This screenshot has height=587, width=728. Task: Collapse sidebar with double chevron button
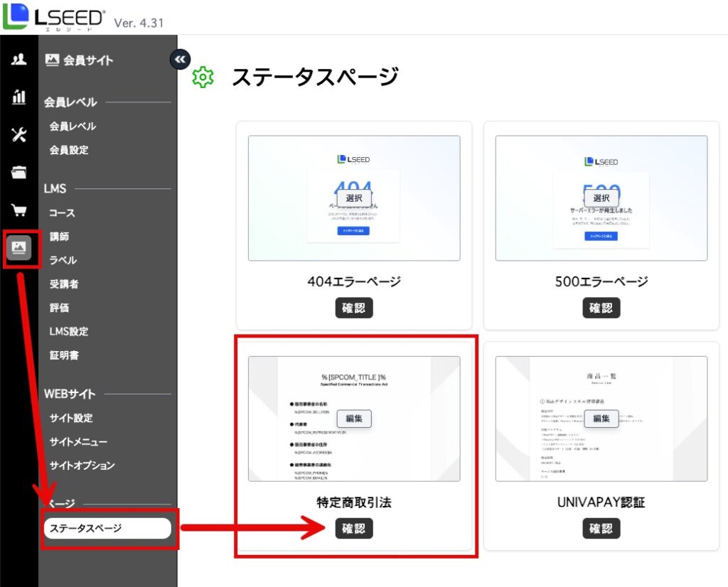pos(180,60)
